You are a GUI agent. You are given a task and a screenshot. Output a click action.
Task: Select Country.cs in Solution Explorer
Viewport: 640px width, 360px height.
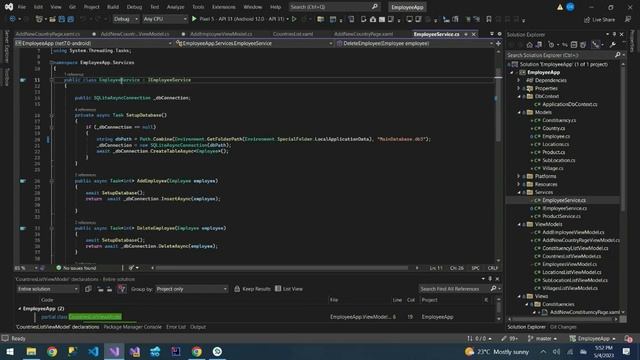553,128
